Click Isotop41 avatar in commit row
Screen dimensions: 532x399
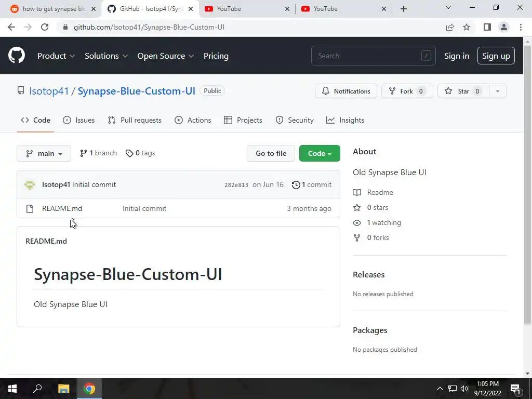click(x=30, y=184)
